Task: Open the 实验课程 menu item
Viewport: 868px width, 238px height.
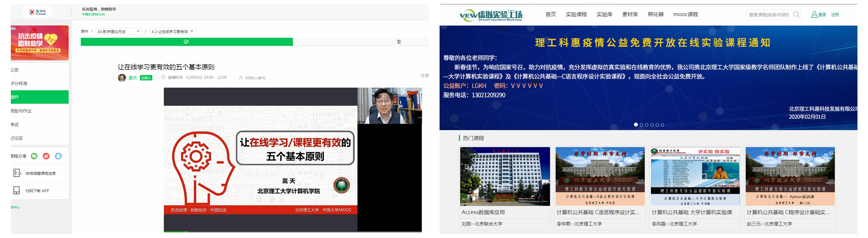Action: (x=576, y=15)
